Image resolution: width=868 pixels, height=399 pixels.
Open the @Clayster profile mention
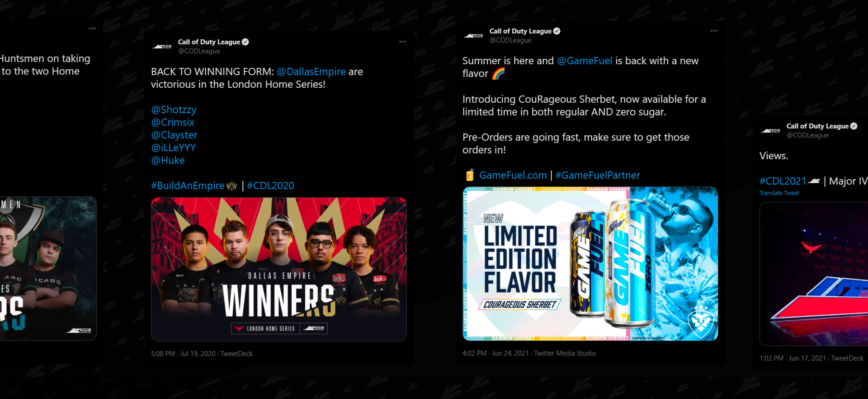pos(174,135)
